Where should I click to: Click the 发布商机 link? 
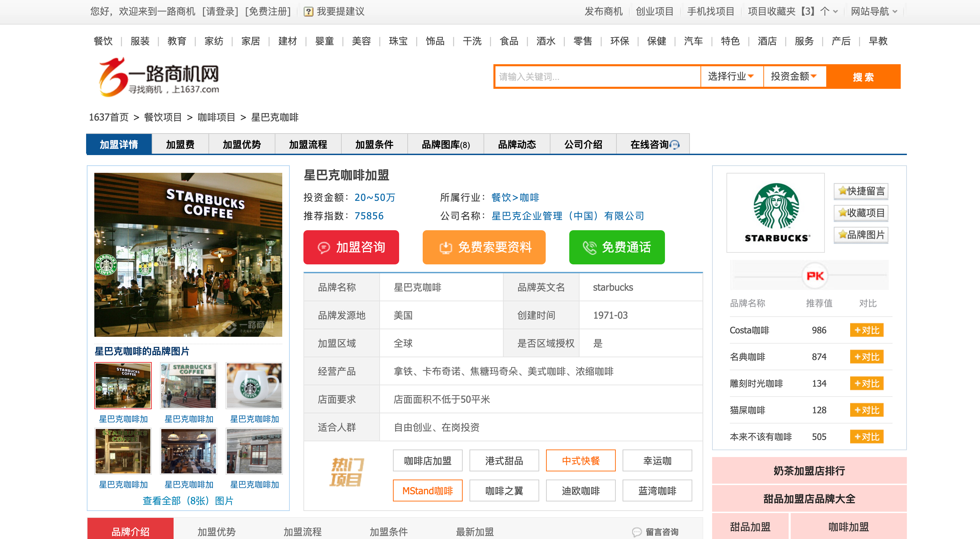pos(603,12)
